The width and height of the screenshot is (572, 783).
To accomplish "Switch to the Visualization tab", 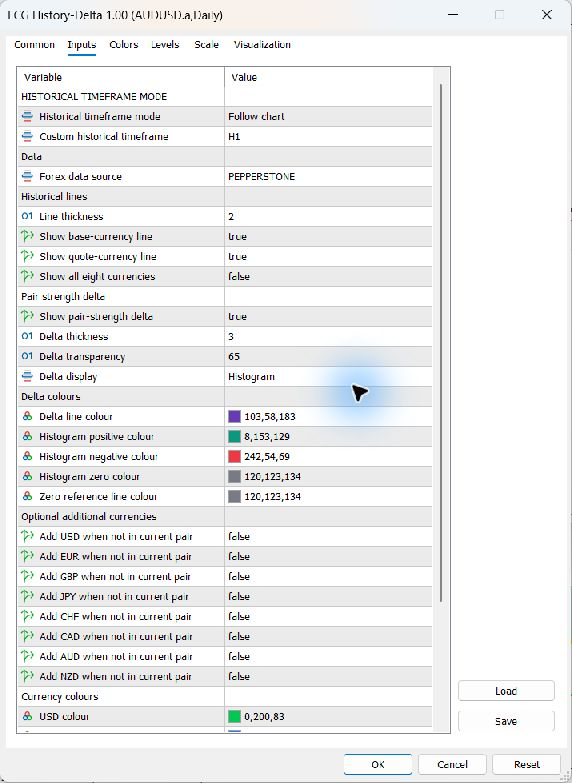I will click(x=262, y=44).
